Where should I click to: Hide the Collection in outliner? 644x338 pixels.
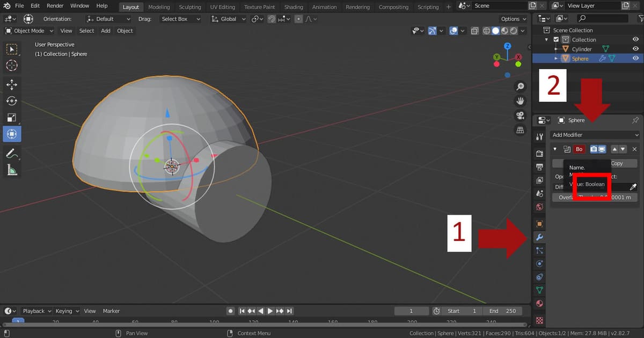tap(635, 39)
